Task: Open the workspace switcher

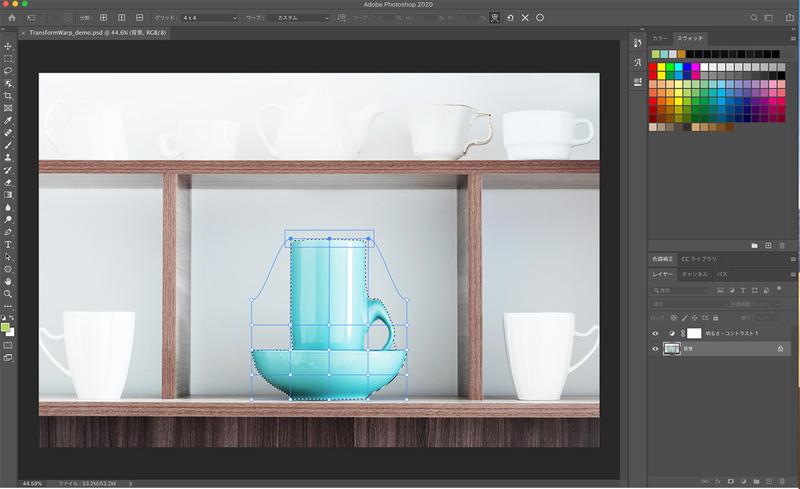Action: click(768, 18)
